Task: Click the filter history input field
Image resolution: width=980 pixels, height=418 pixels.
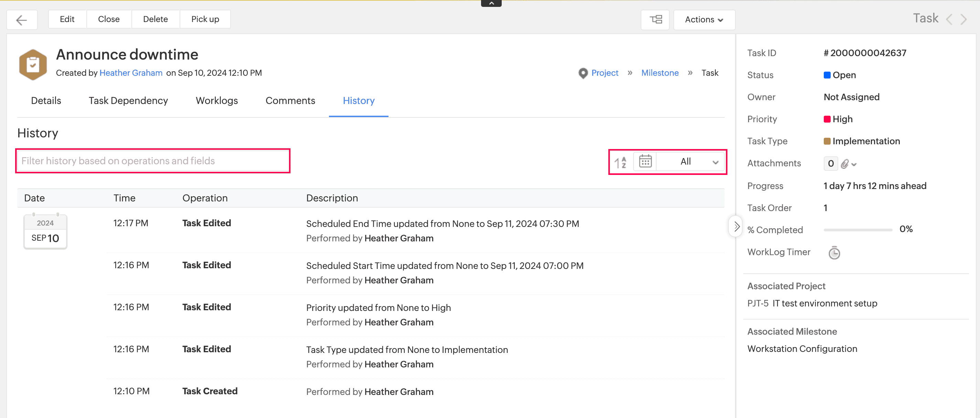Action: (152, 161)
